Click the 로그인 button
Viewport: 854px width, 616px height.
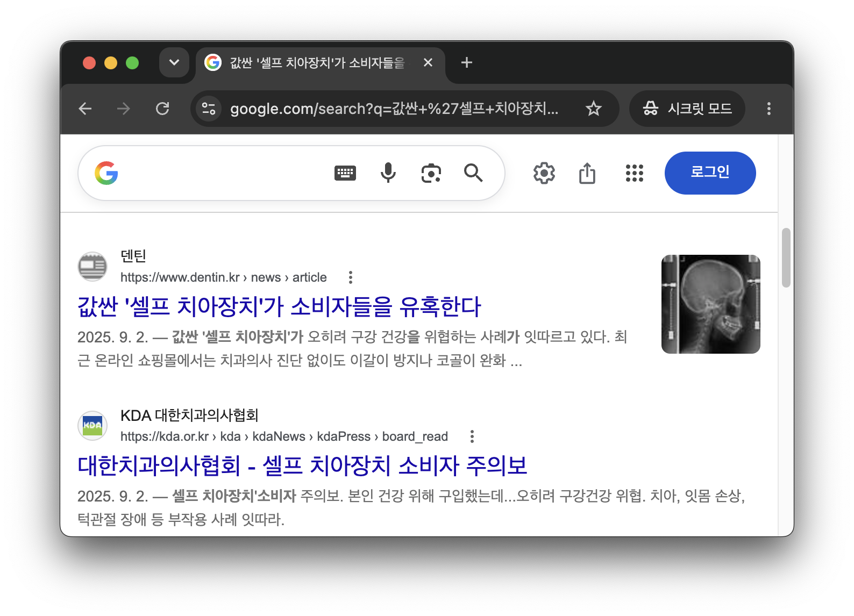(710, 173)
